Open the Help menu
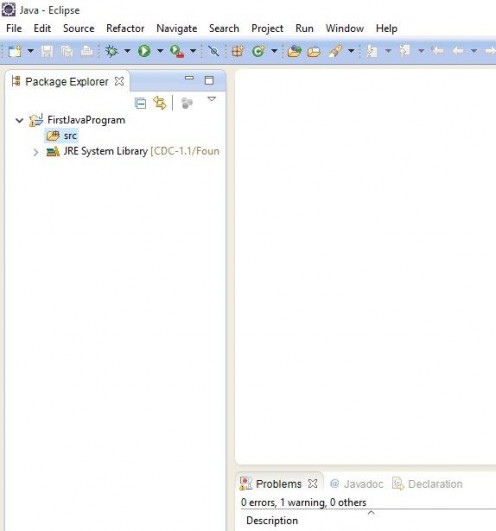 click(x=386, y=28)
